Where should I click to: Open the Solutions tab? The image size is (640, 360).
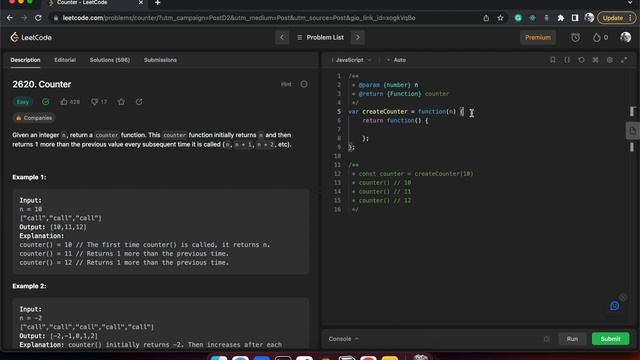point(110,60)
